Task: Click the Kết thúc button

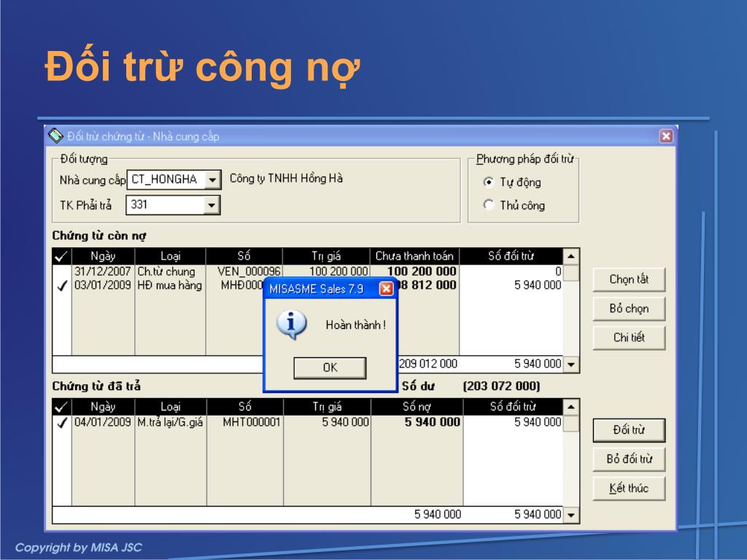Action: 629,488
